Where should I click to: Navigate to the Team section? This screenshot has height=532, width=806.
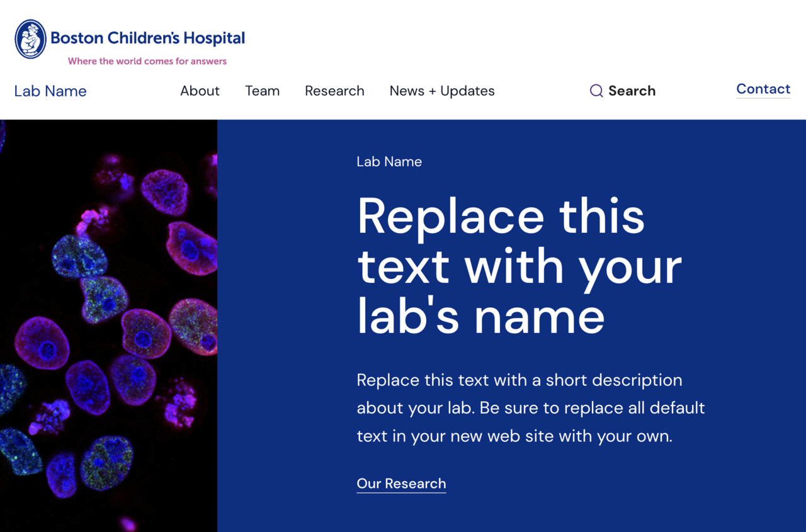[x=263, y=91]
